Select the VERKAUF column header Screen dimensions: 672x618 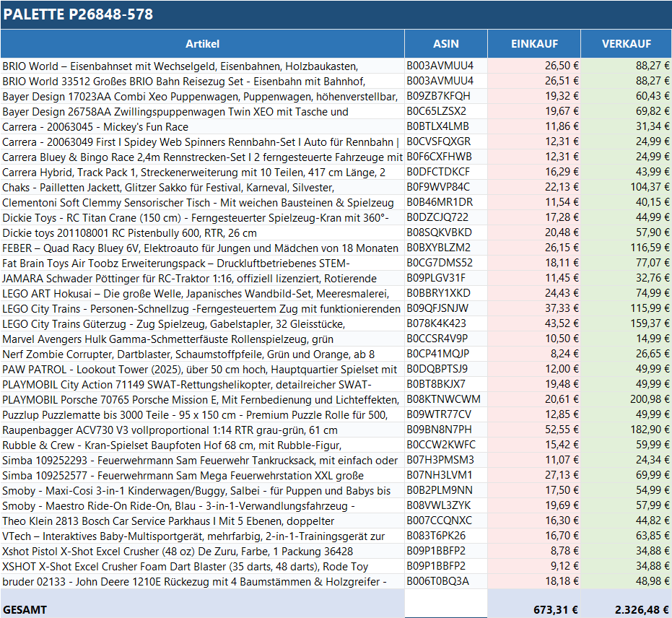coord(626,44)
